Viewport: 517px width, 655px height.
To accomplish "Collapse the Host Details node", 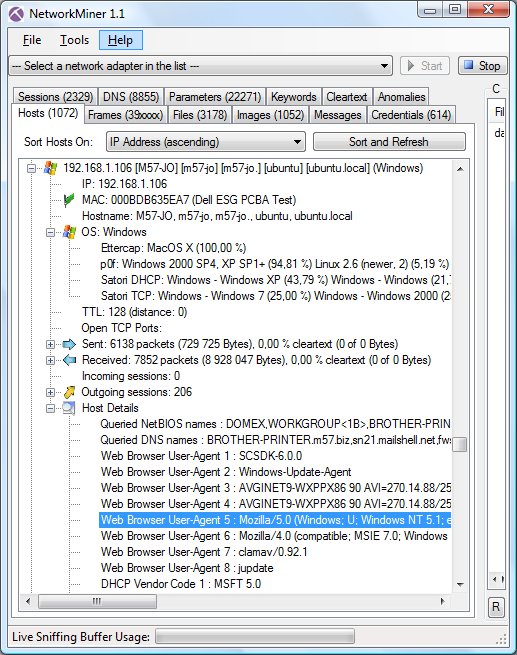I will click(50, 408).
